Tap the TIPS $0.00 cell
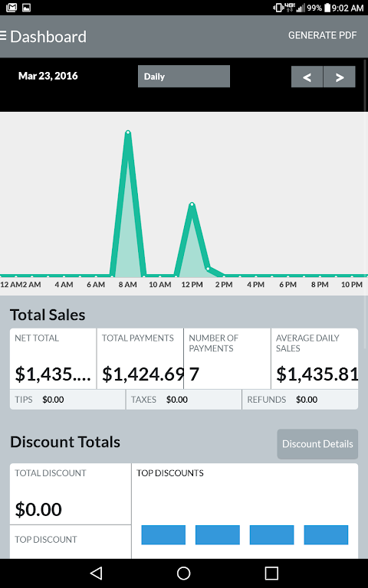This screenshot has width=368, height=588. click(67, 400)
